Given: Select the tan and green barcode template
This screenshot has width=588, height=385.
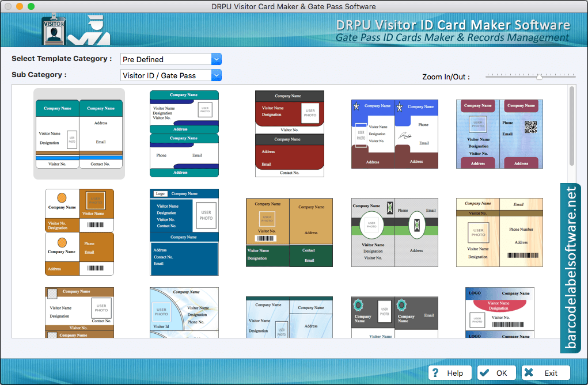Looking at the screenshot, I should point(290,232).
